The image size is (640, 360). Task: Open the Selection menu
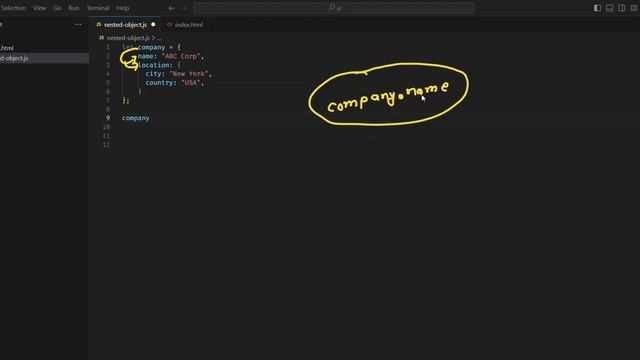coord(13,8)
